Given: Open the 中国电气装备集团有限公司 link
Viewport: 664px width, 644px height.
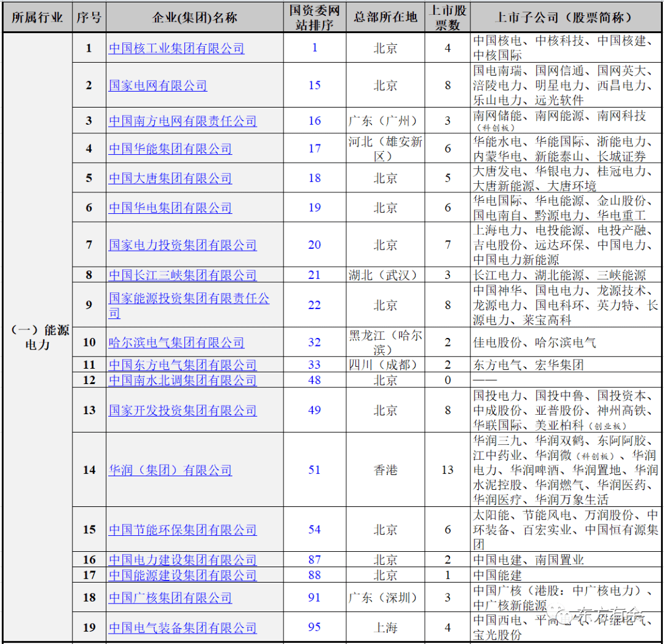Looking at the screenshot, I should 183,627.
